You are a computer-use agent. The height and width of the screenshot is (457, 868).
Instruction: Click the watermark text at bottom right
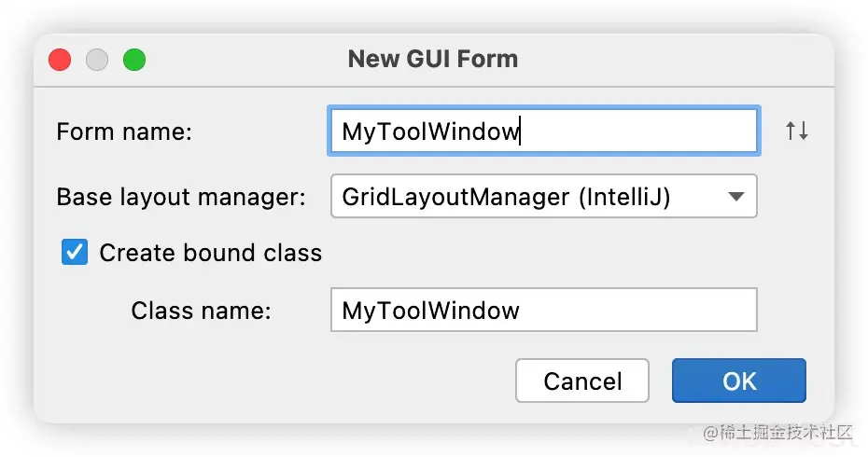tap(777, 432)
